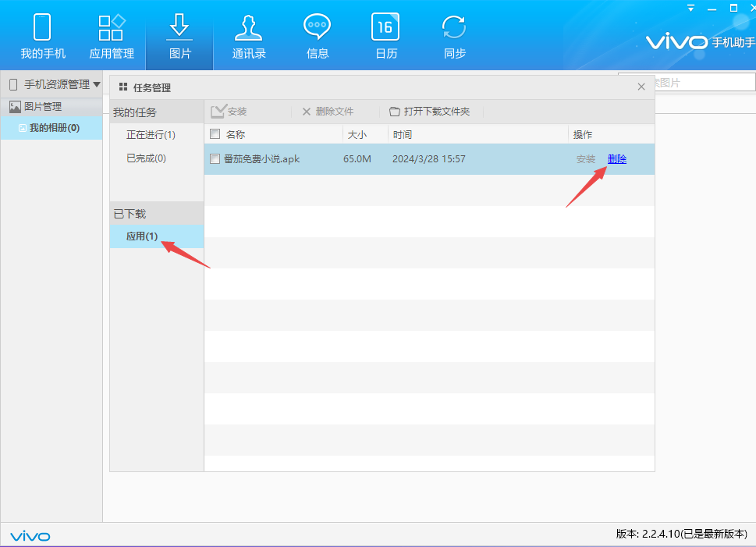Viewport: 756px width, 547px height.
Task: Sort by 大小 column header
Action: tap(357, 134)
